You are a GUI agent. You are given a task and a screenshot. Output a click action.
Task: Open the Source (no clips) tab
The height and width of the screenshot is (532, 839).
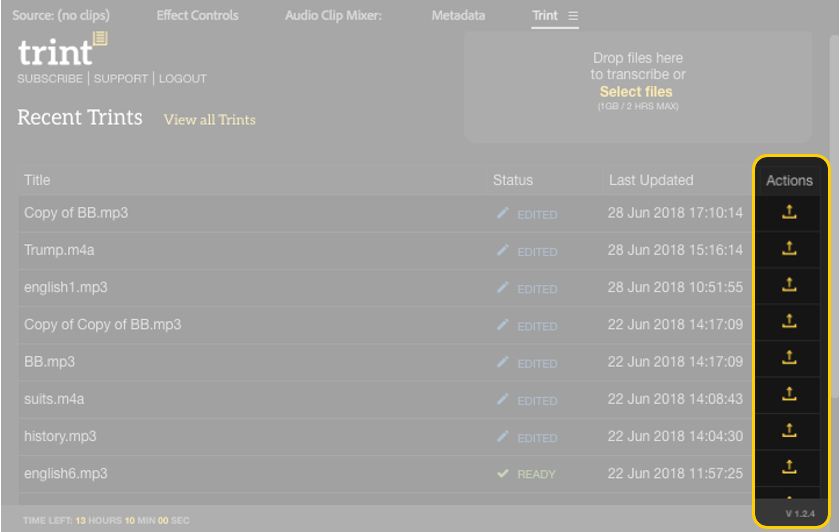[x=61, y=16]
